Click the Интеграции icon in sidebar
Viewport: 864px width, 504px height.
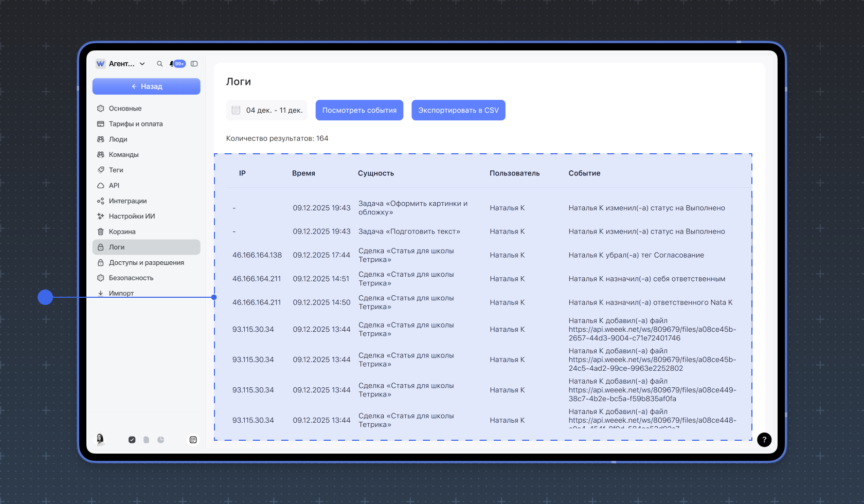101,201
